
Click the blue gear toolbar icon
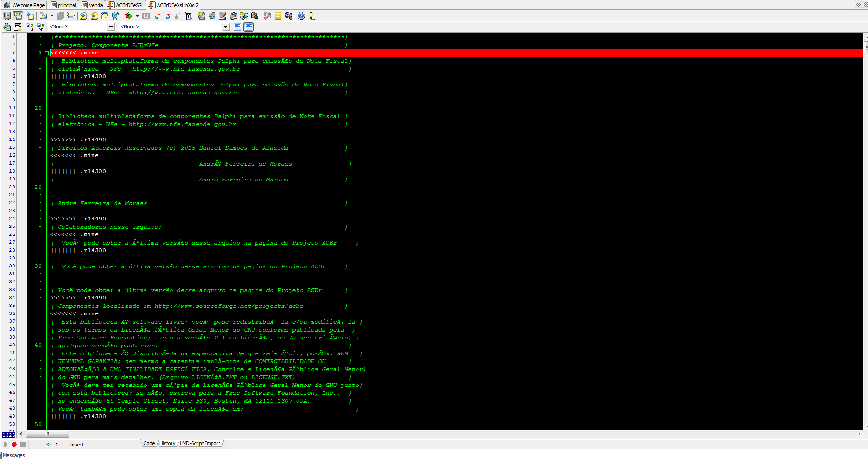point(116,16)
